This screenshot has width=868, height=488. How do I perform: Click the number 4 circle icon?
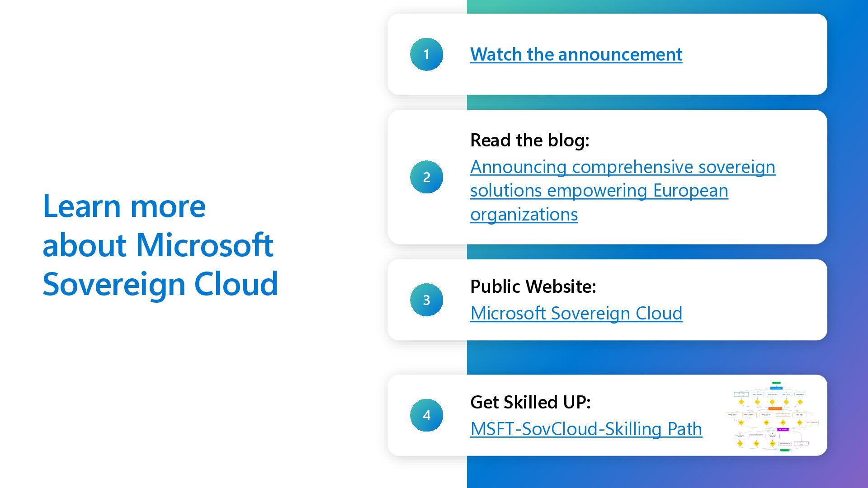[x=426, y=415]
